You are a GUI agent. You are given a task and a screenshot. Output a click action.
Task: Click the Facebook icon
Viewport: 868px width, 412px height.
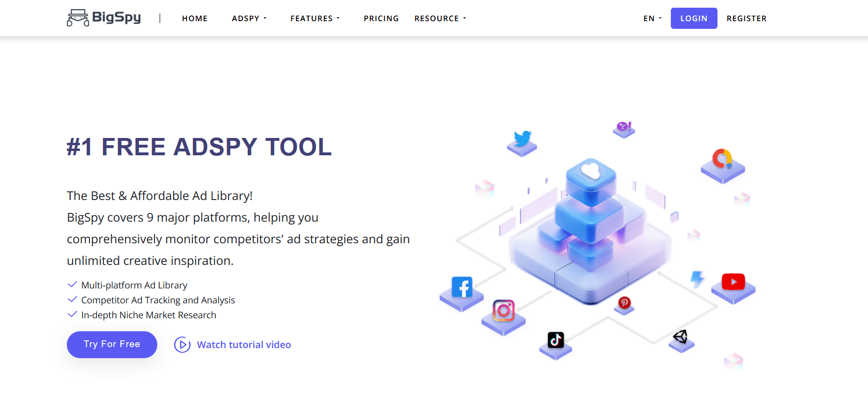tap(462, 287)
